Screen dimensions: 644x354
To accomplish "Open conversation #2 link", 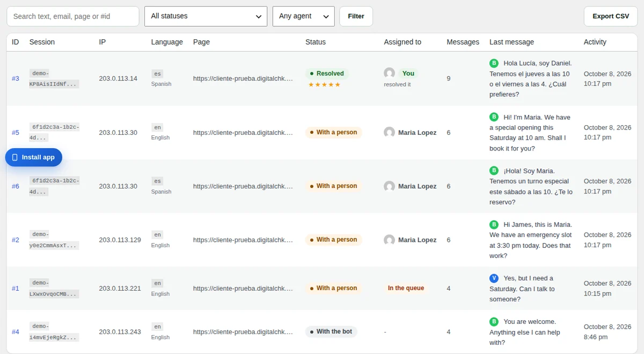I will [x=16, y=240].
